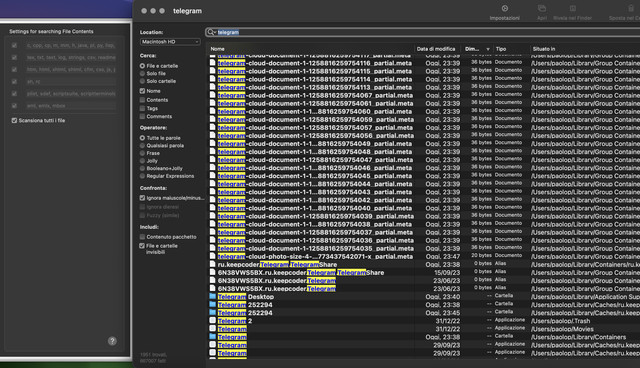This screenshot has height=368, width=640.
Task: Click the document icon of telegram-cloud-photo-size-4 row
Action: pyautogui.click(x=213, y=256)
